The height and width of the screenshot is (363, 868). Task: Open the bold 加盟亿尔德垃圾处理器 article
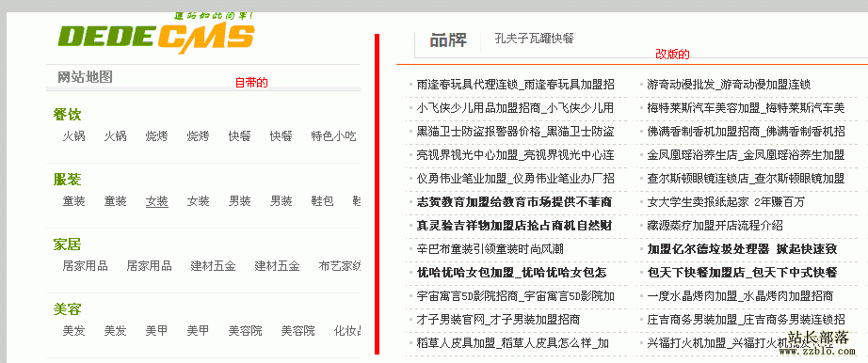[x=742, y=249]
